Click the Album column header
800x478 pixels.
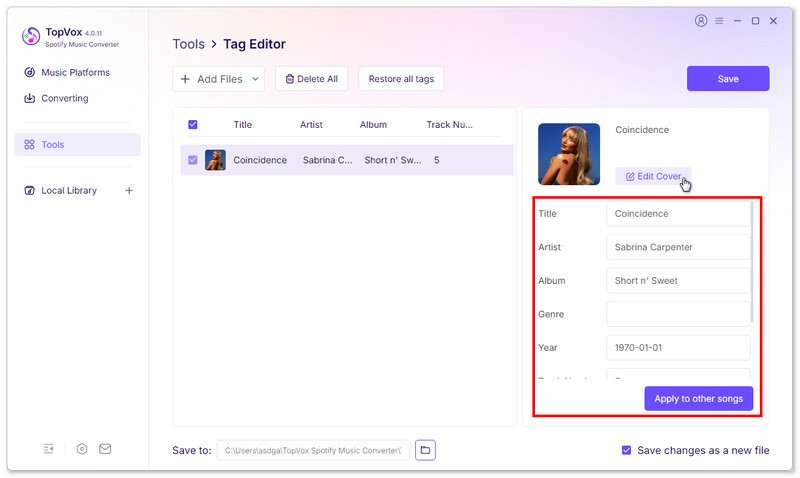point(373,124)
